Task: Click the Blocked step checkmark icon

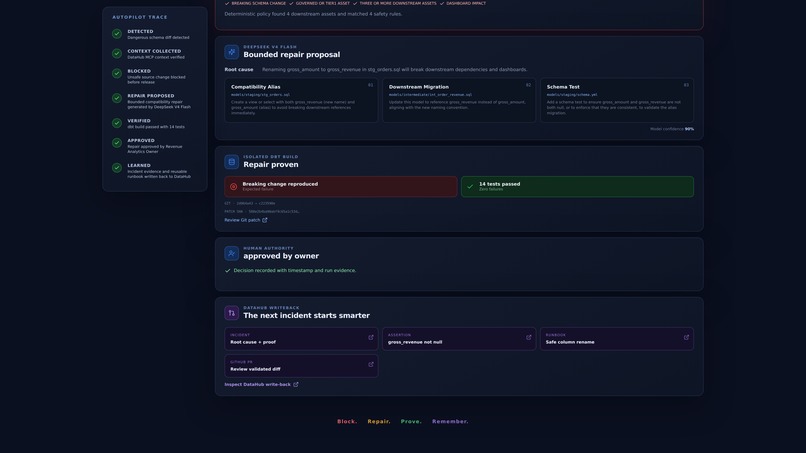Action: click(x=117, y=74)
